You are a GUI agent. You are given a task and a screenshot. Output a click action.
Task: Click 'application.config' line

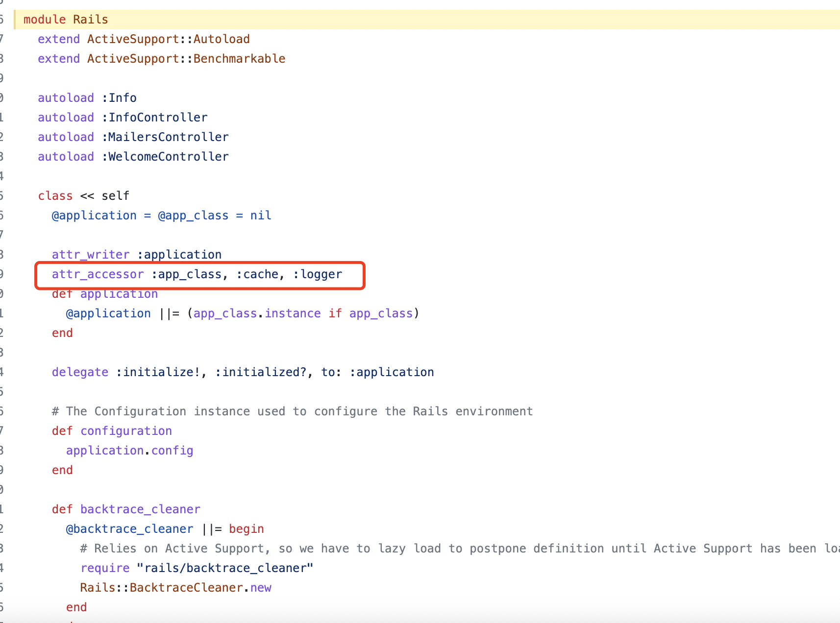[x=130, y=451]
